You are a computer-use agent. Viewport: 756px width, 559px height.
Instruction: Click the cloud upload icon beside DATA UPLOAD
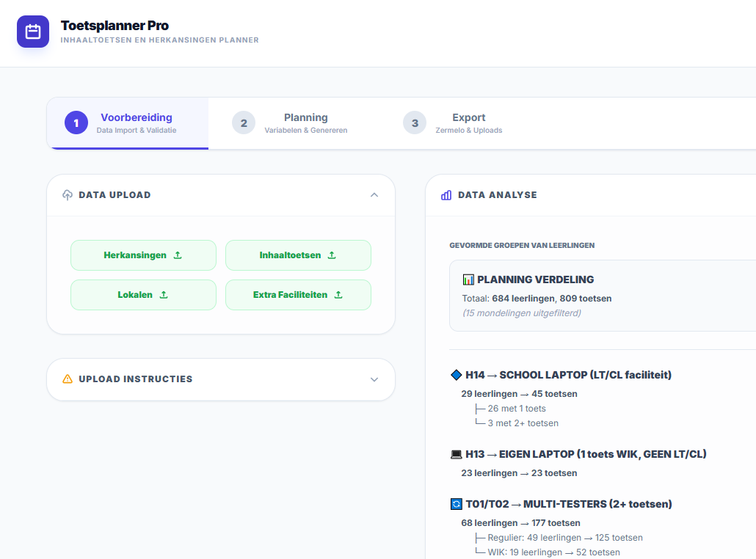tap(68, 194)
